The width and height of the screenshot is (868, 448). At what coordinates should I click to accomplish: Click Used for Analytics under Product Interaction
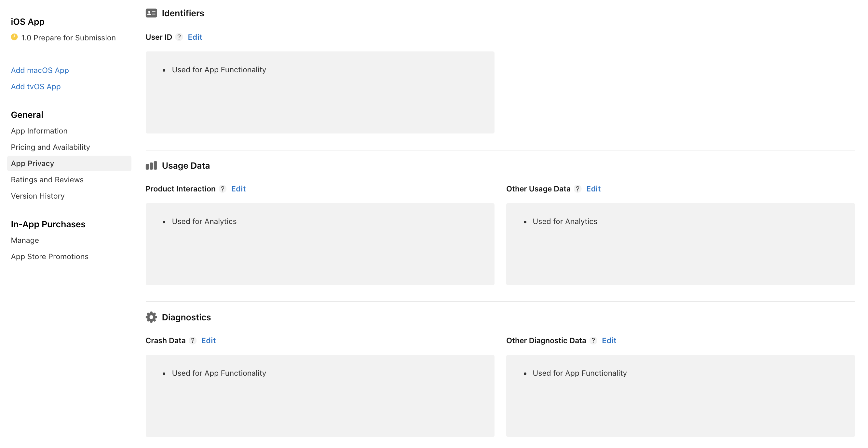pos(204,221)
